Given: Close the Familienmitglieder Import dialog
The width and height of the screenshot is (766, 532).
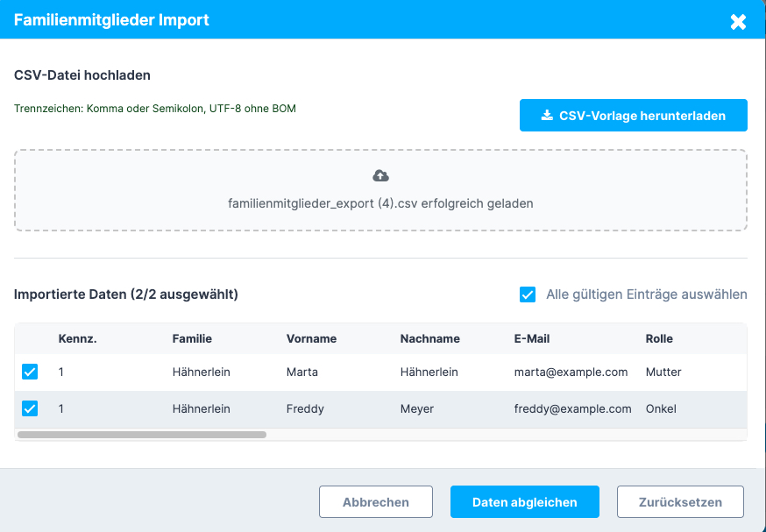Looking at the screenshot, I should click(738, 22).
